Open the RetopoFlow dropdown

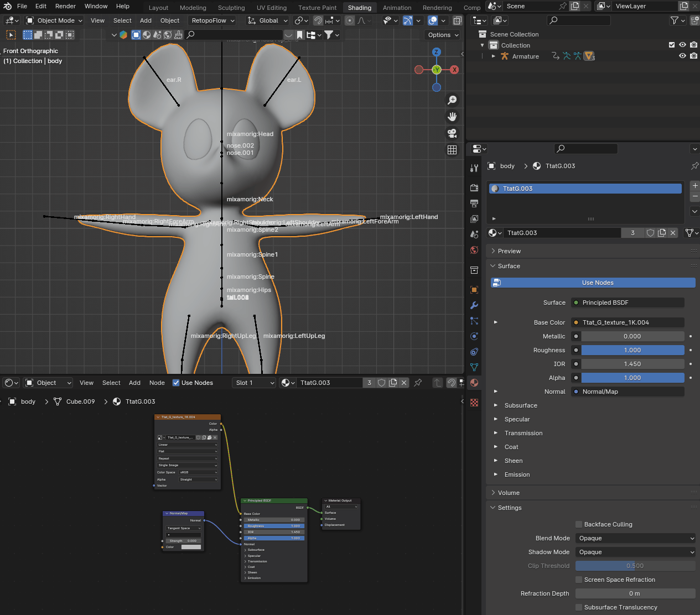click(x=212, y=20)
